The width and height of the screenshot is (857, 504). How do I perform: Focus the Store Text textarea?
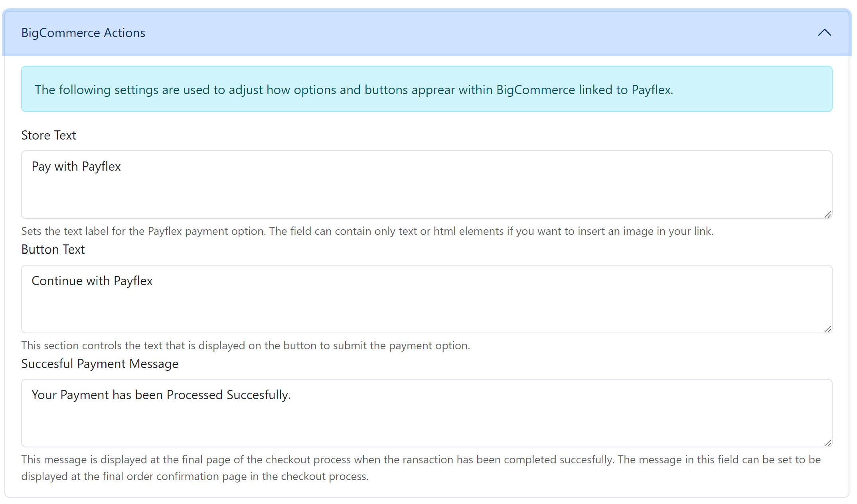(427, 185)
